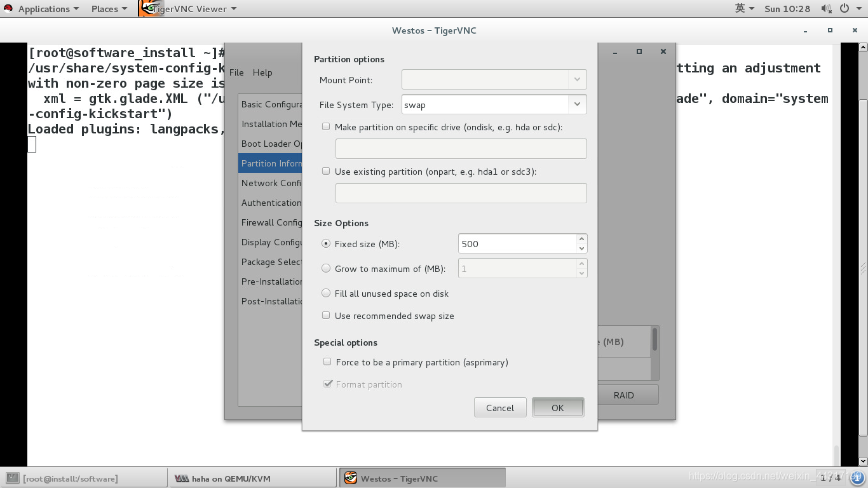
Task: Enable Use existing partition checkbox
Action: tap(326, 171)
